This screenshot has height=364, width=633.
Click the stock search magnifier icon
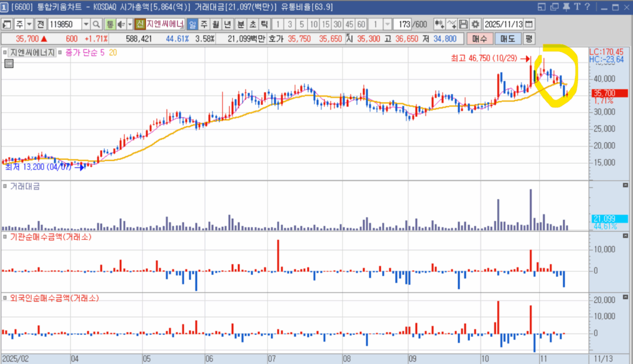pyautogui.click(x=96, y=24)
